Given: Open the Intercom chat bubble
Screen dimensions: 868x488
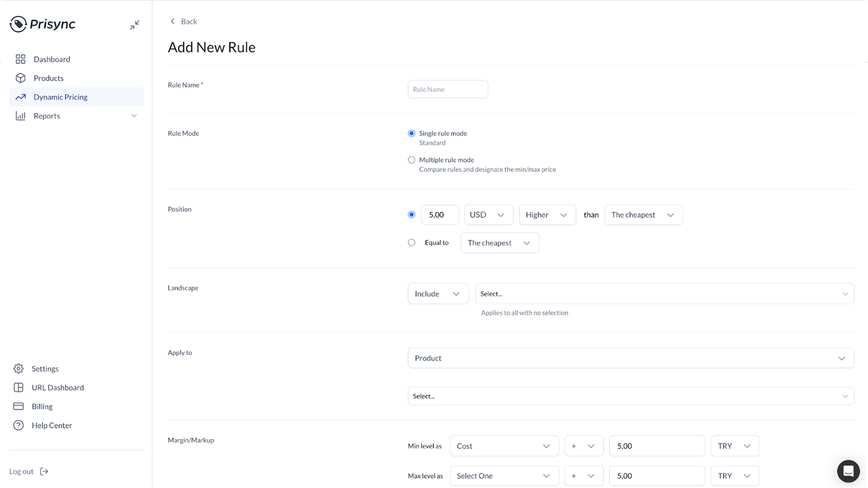Looking at the screenshot, I should click(847, 471).
